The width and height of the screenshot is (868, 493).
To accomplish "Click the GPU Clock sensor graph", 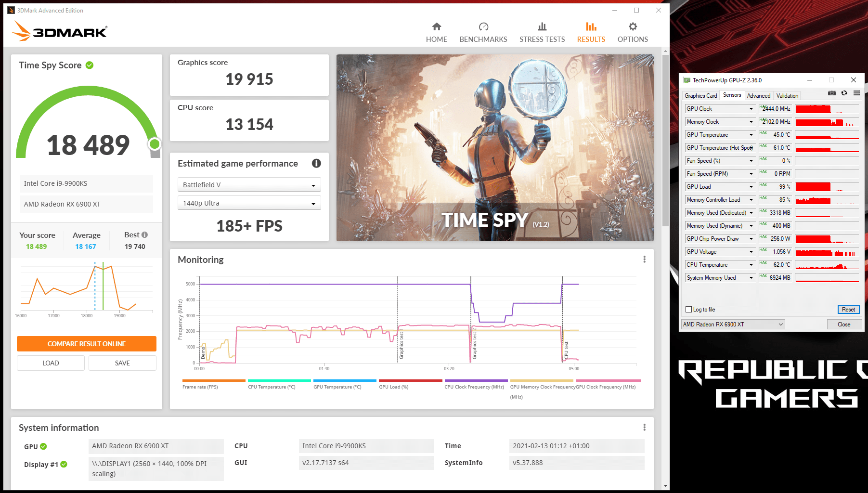I will [827, 109].
